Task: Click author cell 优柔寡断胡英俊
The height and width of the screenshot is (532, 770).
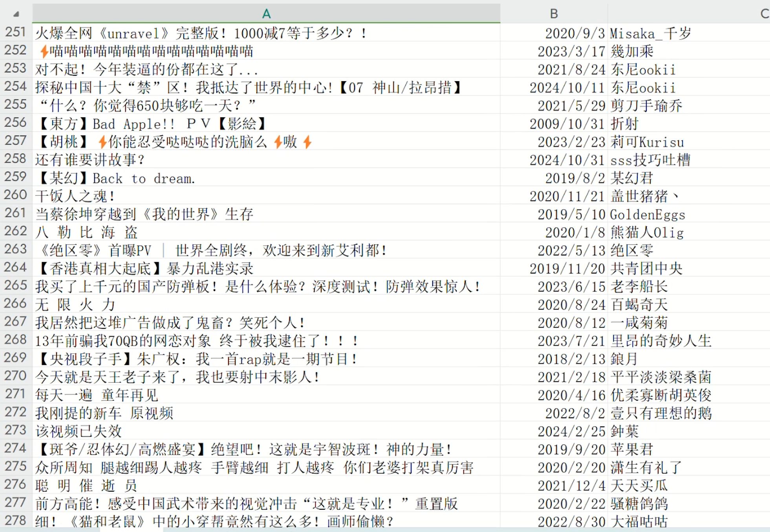Action: (x=689, y=394)
